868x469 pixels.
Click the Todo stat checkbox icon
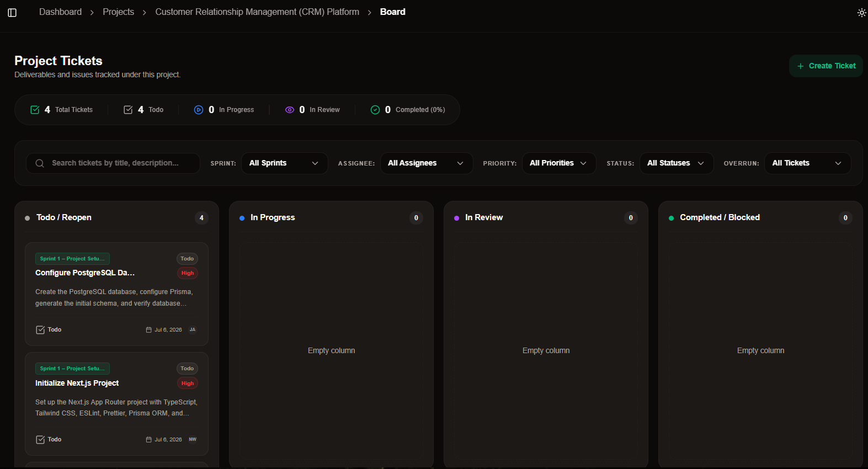click(x=128, y=110)
